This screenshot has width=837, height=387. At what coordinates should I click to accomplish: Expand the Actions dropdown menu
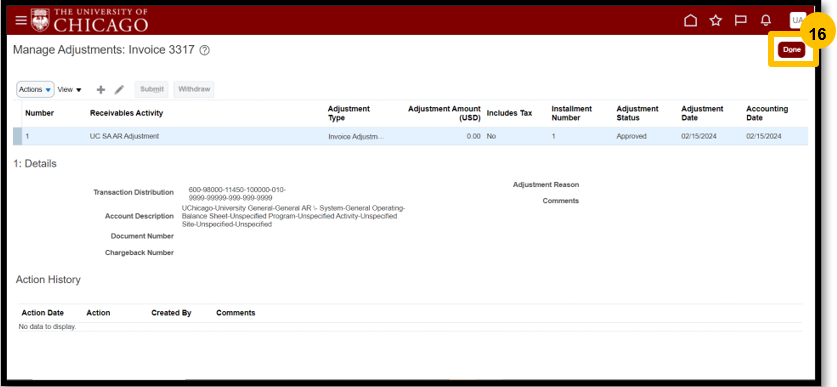[35, 90]
